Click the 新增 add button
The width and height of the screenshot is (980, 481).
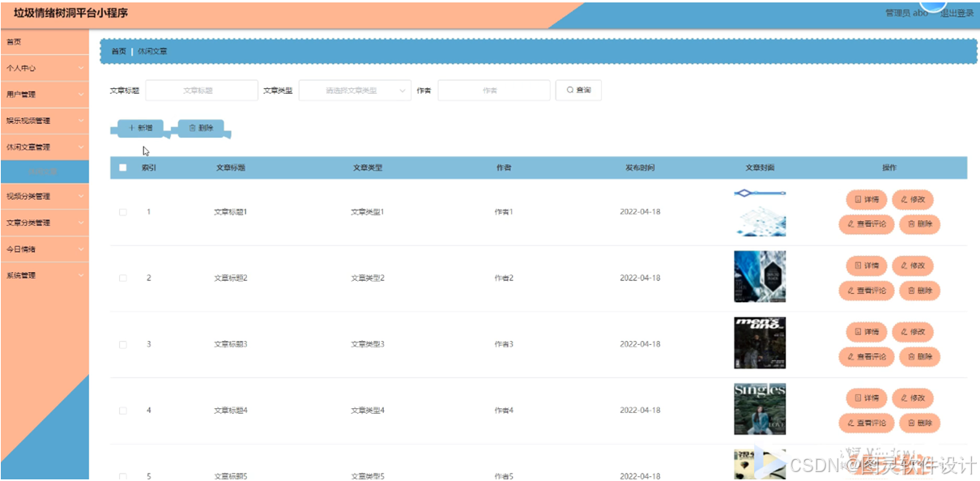[141, 128]
